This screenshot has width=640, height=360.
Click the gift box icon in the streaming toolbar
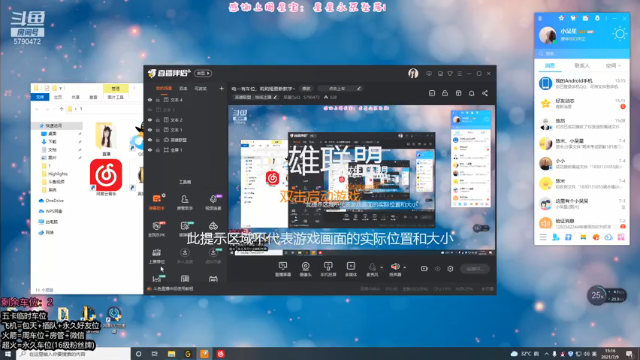coord(458,93)
